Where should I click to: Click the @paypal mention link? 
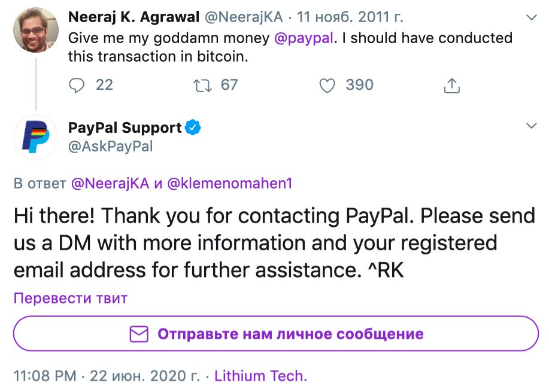302,38
